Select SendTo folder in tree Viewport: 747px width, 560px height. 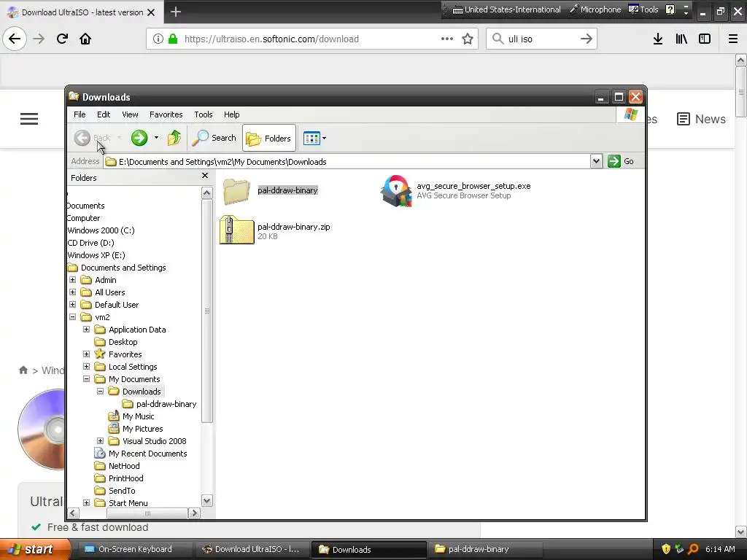[x=122, y=491]
